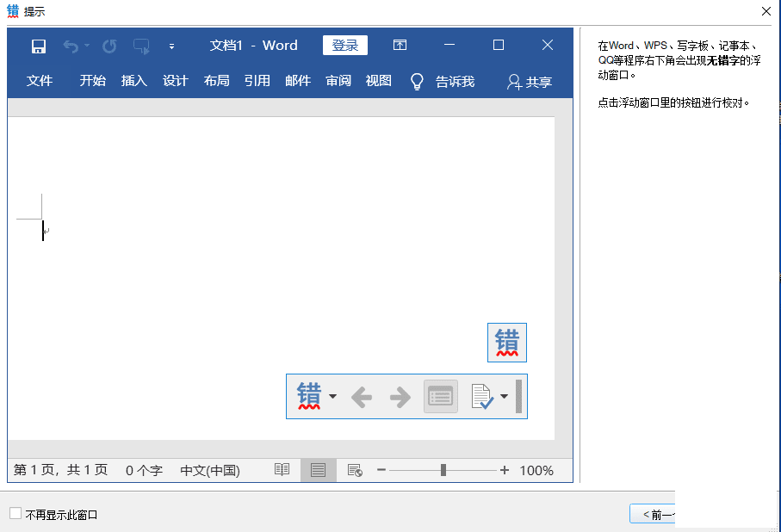Click the previous error left arrow

coord(362,397)
